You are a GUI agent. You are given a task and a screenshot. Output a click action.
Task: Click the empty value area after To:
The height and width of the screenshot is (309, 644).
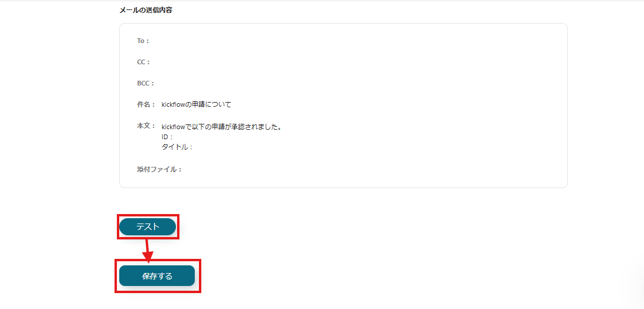coord(353,41)
